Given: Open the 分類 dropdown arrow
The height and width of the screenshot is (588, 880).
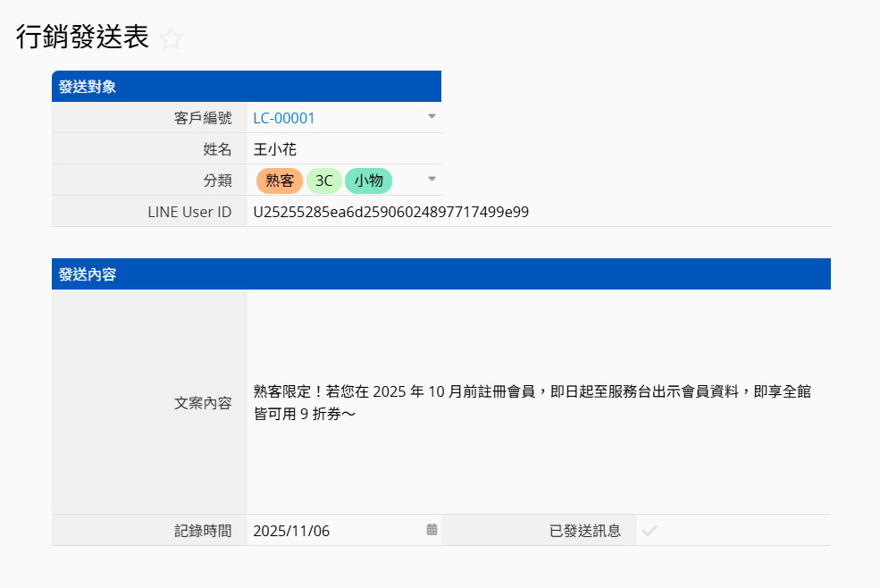Looking at the screenshot, I should pyautogui.click(x=432, y=180).
